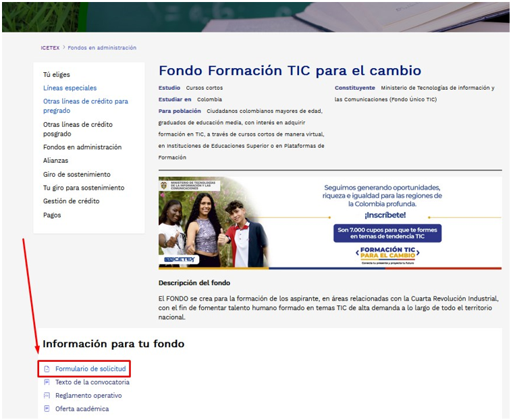Open Otras líneas de crédito posgrado
Screen dimensions: 511x420
click(78, 129)
